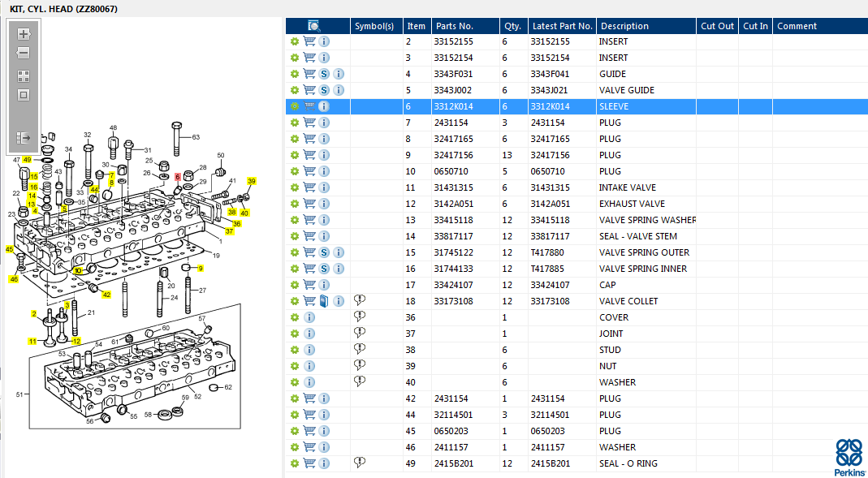Select the SEAL - O RING row

point(577,463)
